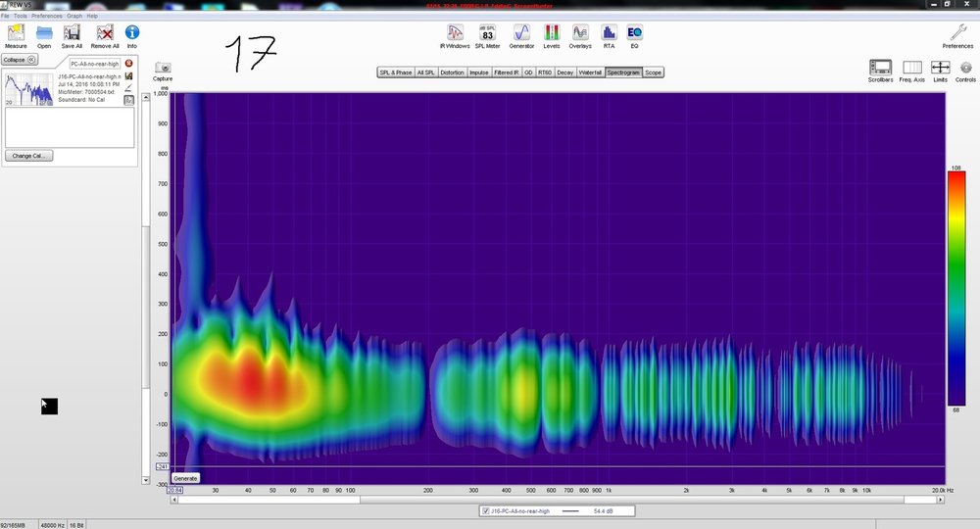Image resolution: width=980 pixels, height=529 pixels.
Task: Click the Save All icon
Action: [x=72, y=33]
